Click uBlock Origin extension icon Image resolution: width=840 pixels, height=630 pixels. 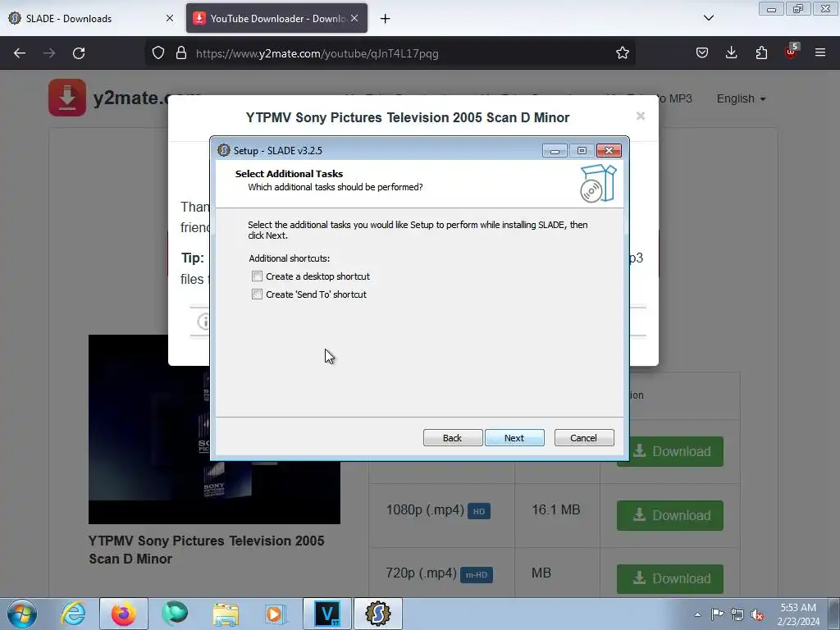[792, 52]
